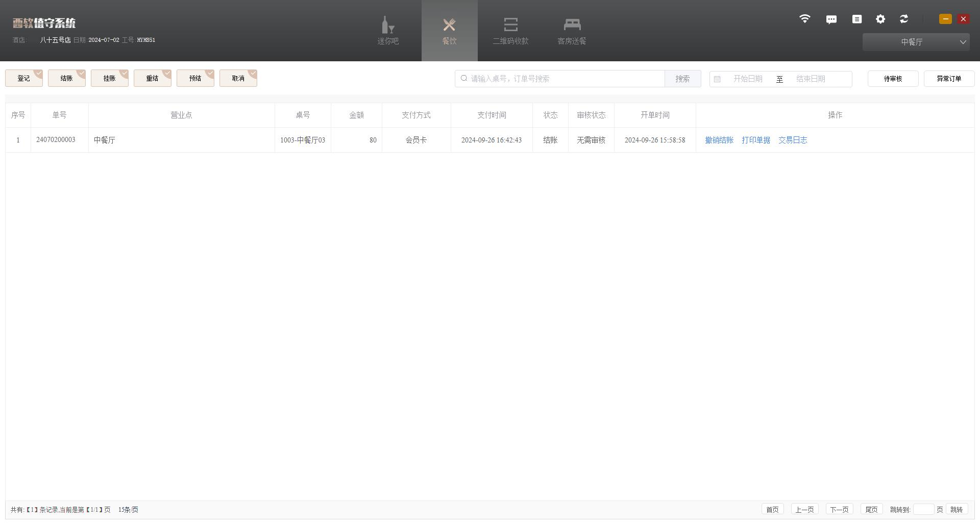Switch to the 挂账 filter tab
The image size is (980, 524).
[109, 78]
